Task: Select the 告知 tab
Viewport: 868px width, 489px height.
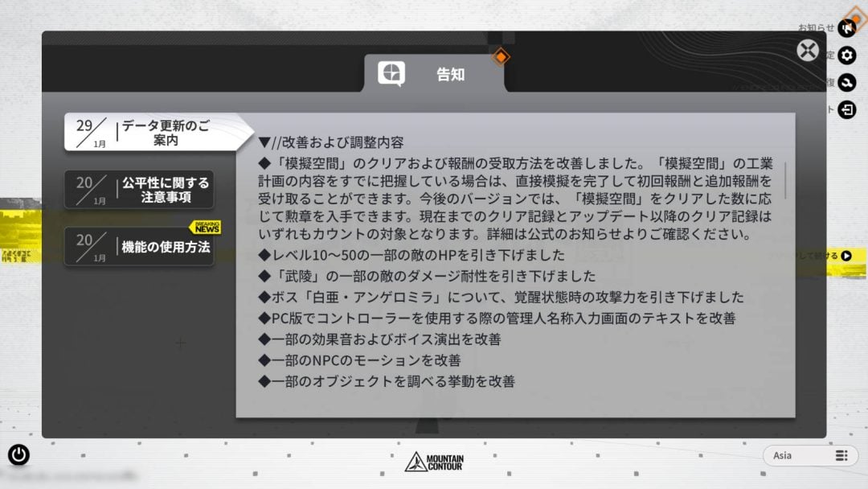Action: [434, 74]
